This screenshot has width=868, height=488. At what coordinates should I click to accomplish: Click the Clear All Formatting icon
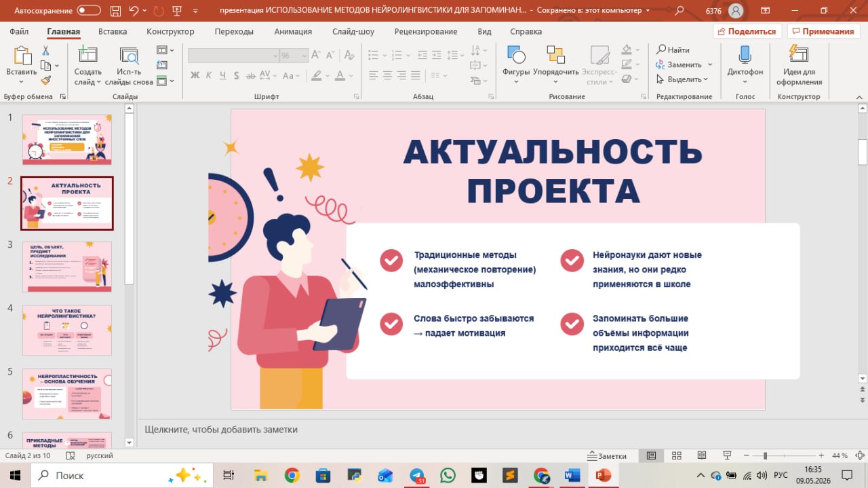point(349,56)
